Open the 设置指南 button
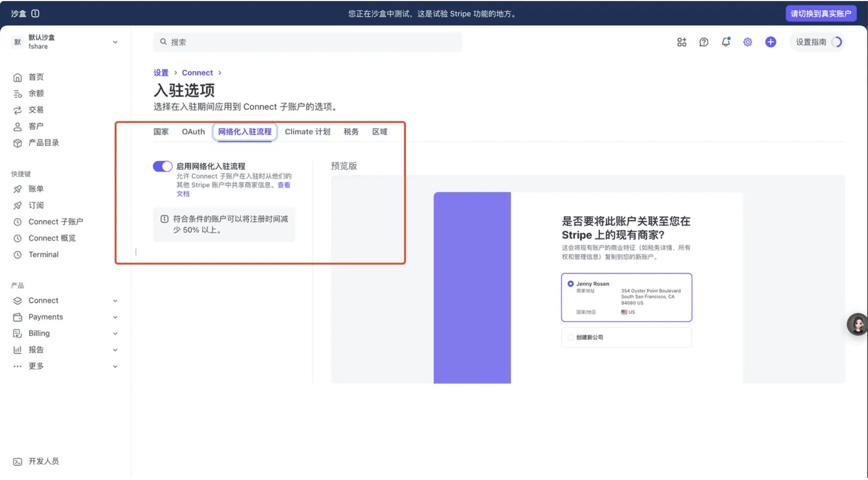 point(819,42)
